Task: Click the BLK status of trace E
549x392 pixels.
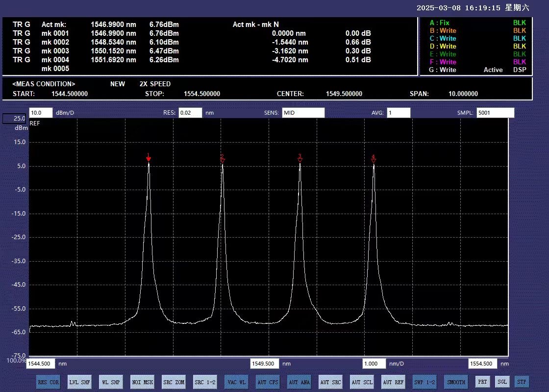Action: (x=520, y=54)
